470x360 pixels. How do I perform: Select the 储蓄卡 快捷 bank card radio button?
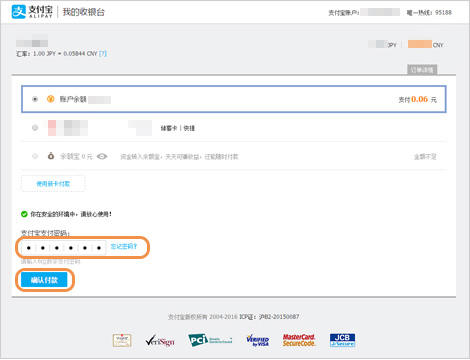(35, 128)
